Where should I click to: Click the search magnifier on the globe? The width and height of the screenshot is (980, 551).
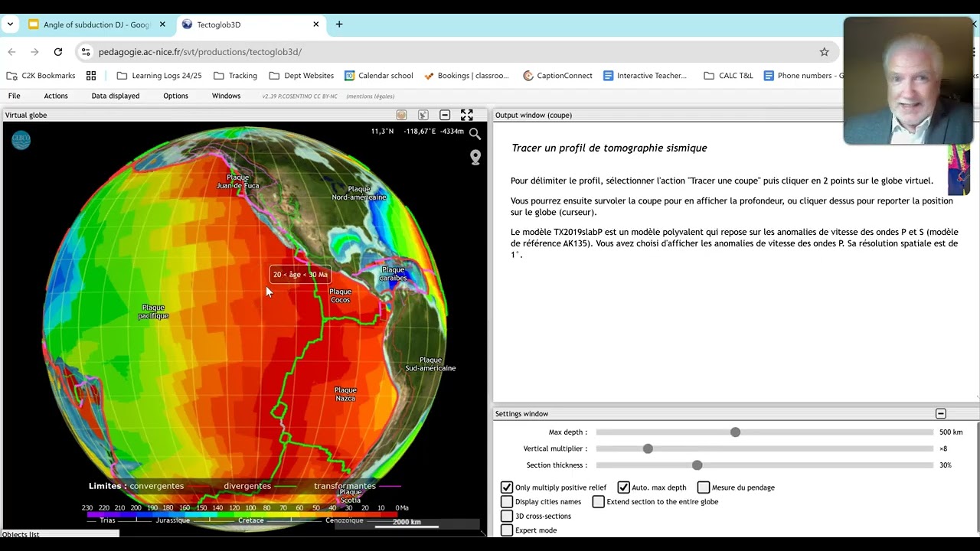(x=475, y=134)
